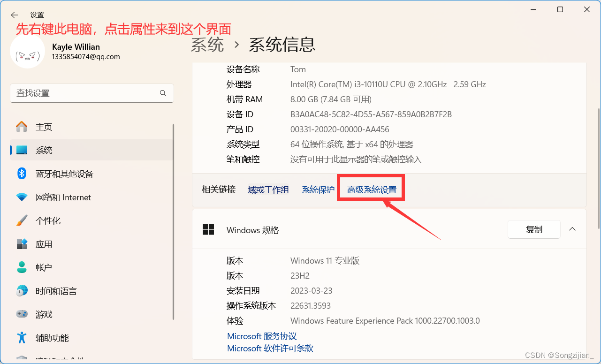601x364 pixels.
Task: Select the edition value Windows 11 专业版
Action: (325, 261)
